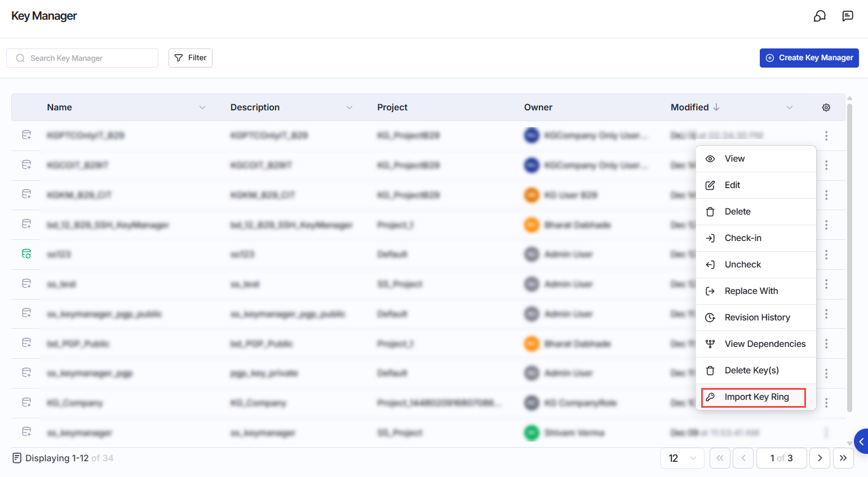Go to the next page arrow
Image resolution: width=868 pixels, height=477 pixels.
(x=820, y=458)
